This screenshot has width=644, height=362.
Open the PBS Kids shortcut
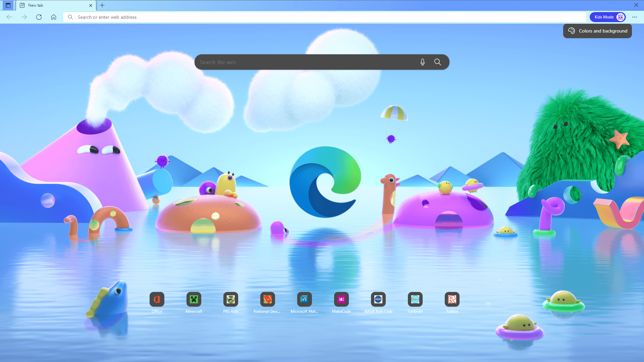tap(230, 299)
